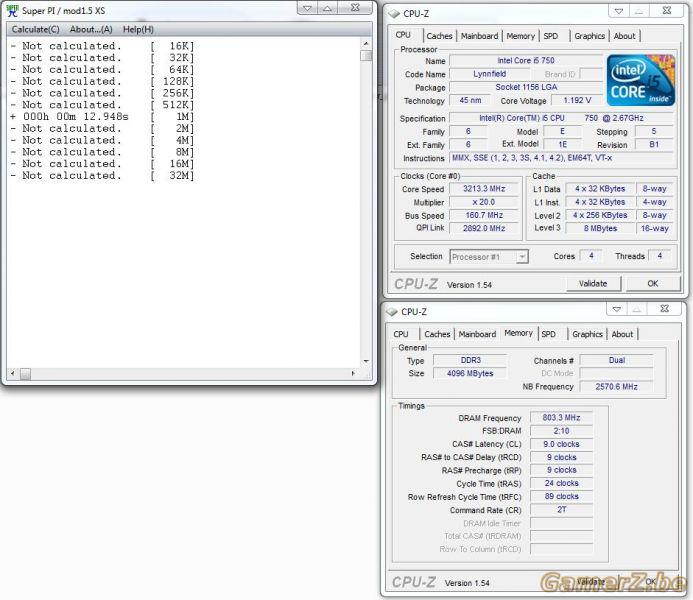Image resolution: width=693 pixels, height=600 pixels.
Task: Click the 'x 20.0' Multiplier value
Action: point(484,202)
